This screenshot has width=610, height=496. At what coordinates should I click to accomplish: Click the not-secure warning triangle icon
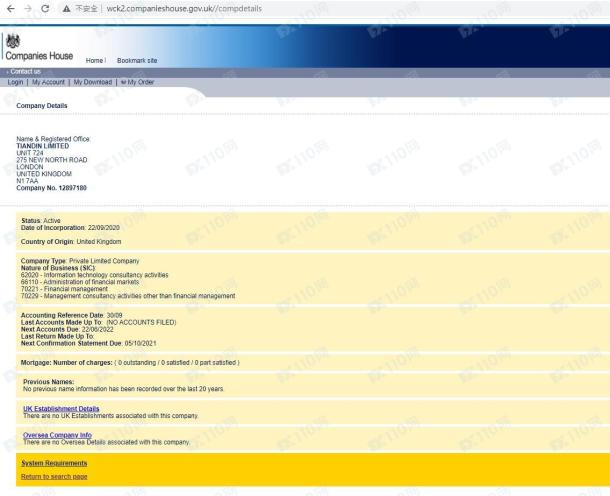[67, 9]
